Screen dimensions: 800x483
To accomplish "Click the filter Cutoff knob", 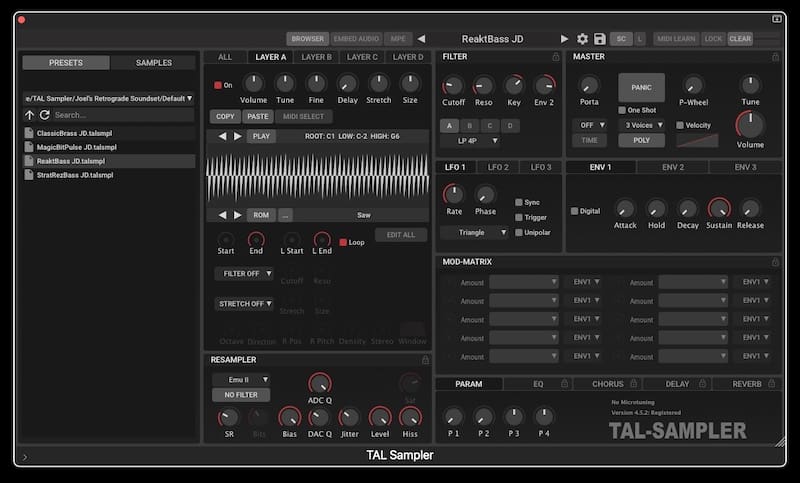I will click(453, 86).
